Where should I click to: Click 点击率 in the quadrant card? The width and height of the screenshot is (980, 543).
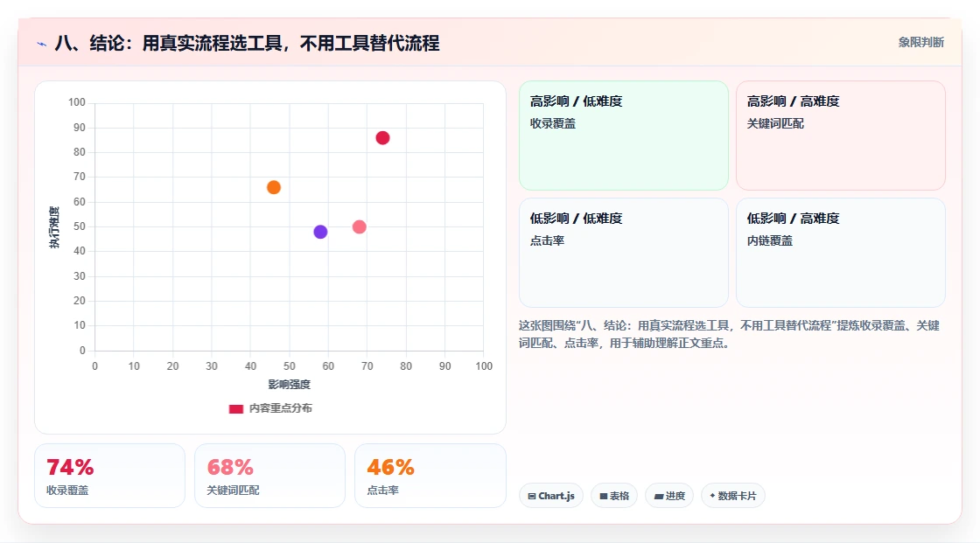pyautogui.click(x=548, y=240)
